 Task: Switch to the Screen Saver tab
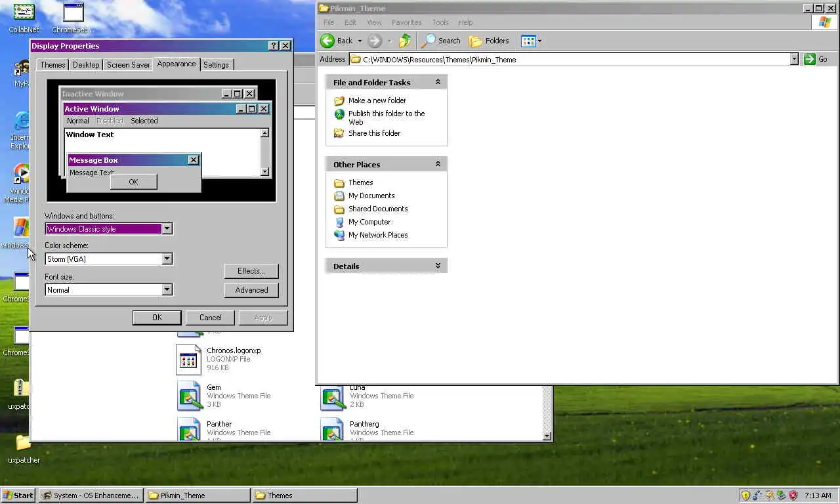pyautogui.click(x=128, y=65)
